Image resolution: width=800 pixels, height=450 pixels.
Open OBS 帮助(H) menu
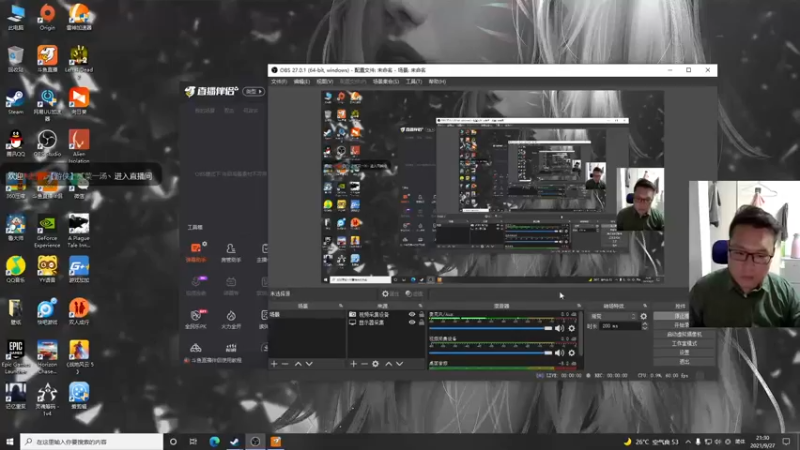point(437,82)
